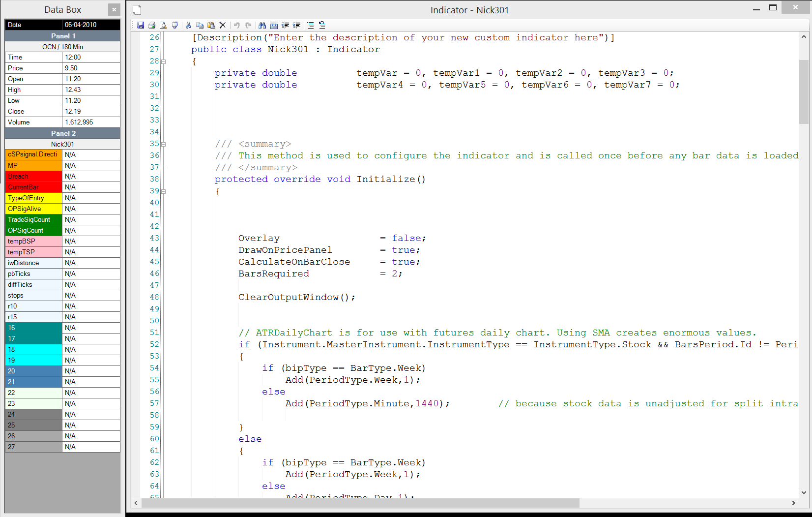Collapse the class body at line 28
Viewport: 812px width, 517px height.
[x=164, y=61]
